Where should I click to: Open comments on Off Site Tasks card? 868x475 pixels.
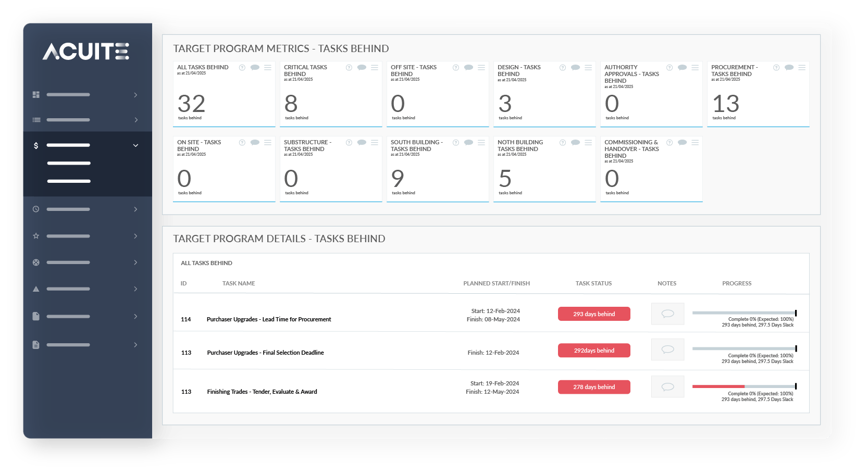468,68
